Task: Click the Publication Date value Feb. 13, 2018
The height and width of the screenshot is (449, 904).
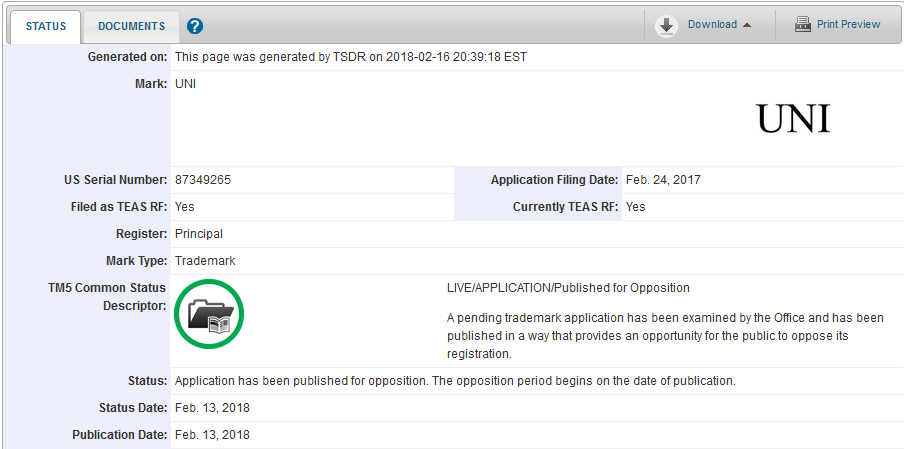Action: coord(212,435)
